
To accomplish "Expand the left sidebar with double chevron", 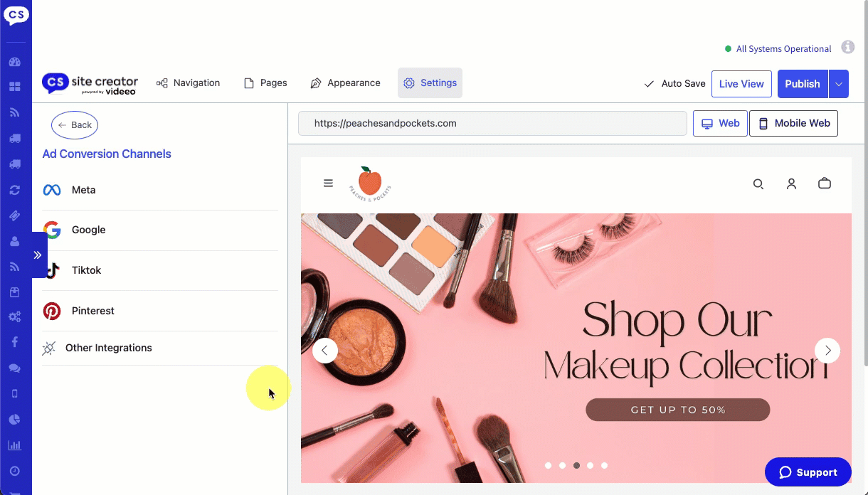I will coord(38,255).
